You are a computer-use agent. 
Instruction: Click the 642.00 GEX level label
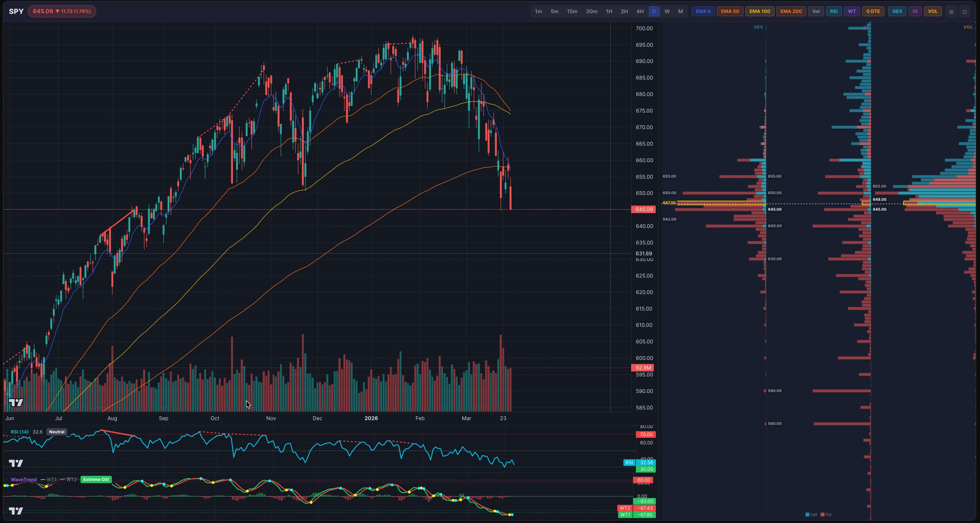pyautogui.click(x=669, y=220)
